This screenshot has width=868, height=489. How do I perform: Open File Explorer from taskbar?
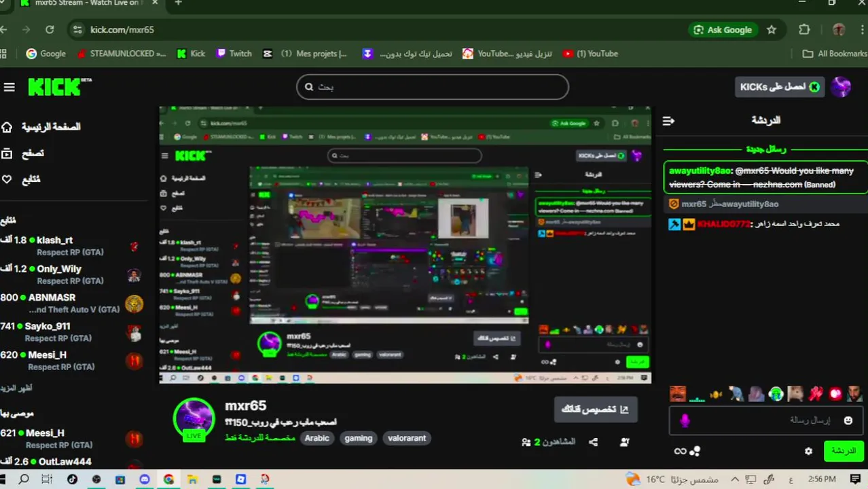[x=192, y=479]
